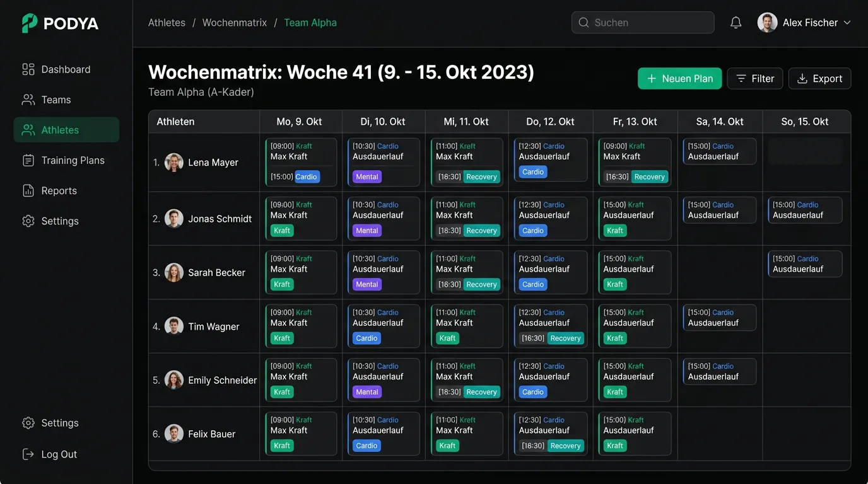Open Lena Mayer's Friday Max Kraft card

[635, 163]
